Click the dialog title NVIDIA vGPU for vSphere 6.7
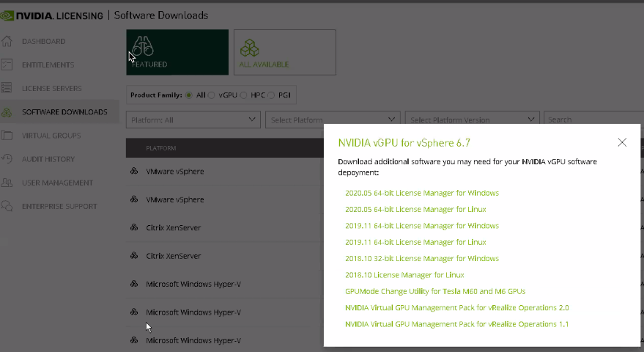The height and width of the screenshot is (352, 644). (x=404, y=143)
